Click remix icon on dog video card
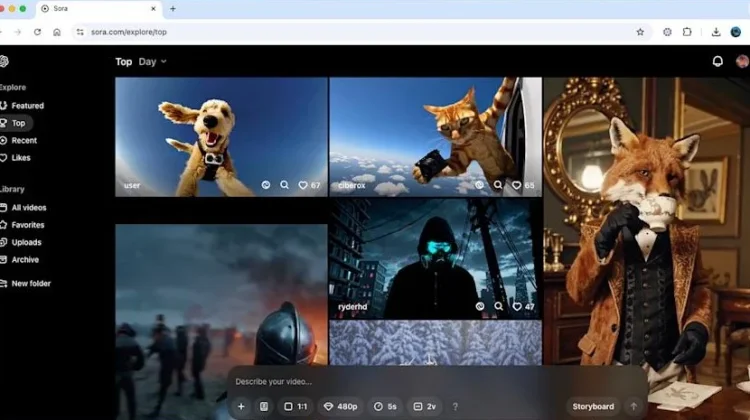This screenshot has height=420, width=750. point(266,185)
